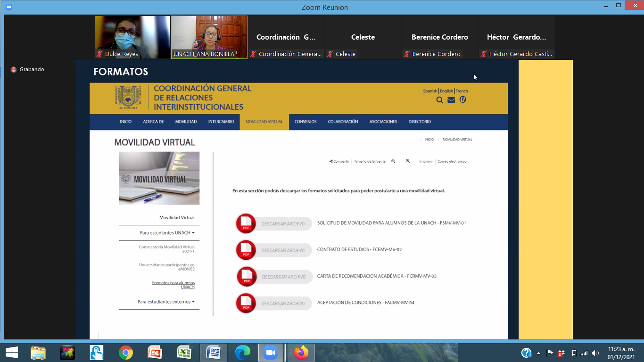Image resolution: width=644 pixels, height=362 pixels.
Task: Click Descargar Archivo for Contrato de Estudios
Action: [283, 250]
